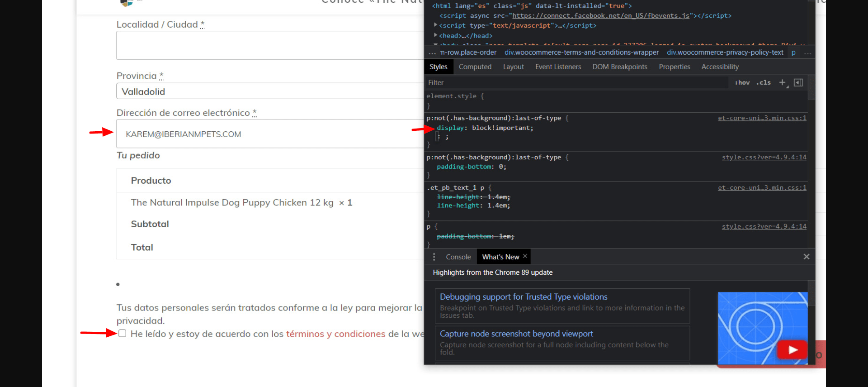Open the DOM Breakpoints tab
868x387 pixels.
620,67
